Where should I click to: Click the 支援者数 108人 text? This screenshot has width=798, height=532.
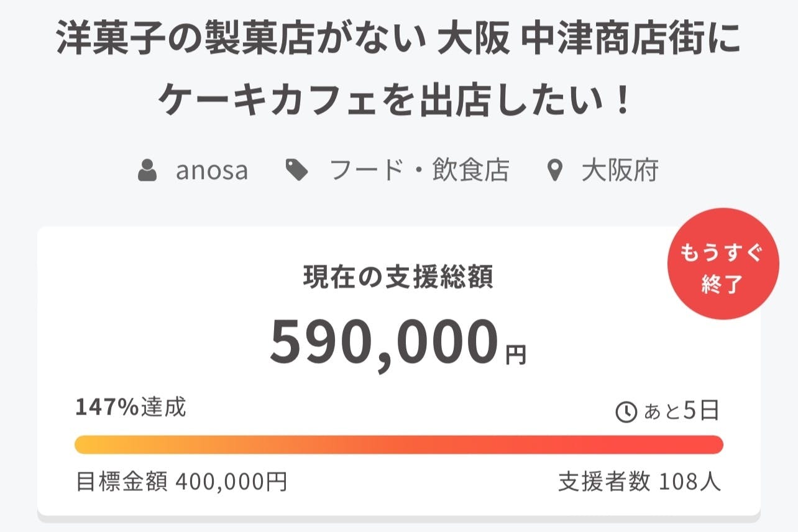639,482
